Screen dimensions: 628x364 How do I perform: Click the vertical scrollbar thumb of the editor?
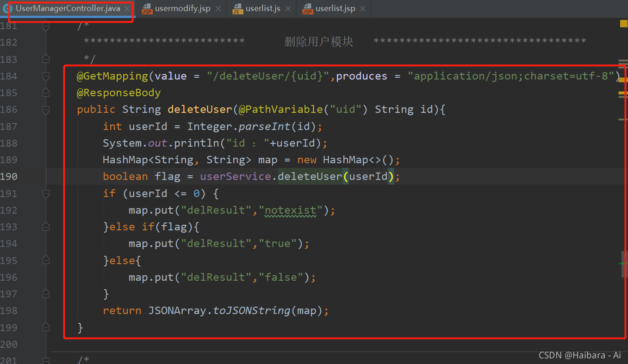click(x=625, y=264)
